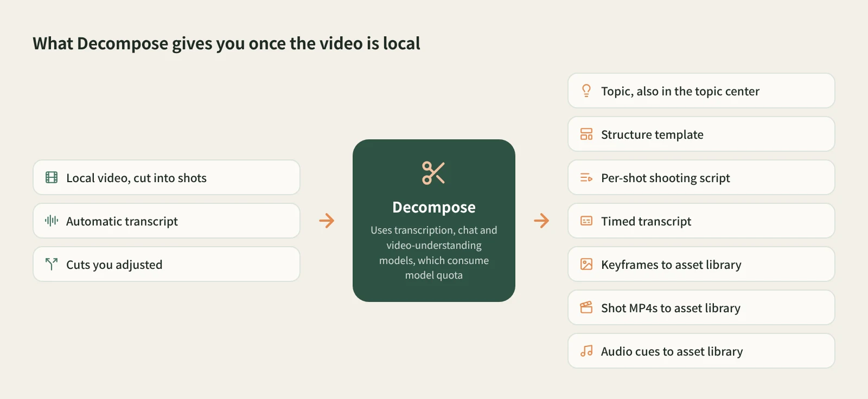Select the "Structure template" label
Image resolution: width=868 pixels, height=399 pixels.
click(652, 134)
